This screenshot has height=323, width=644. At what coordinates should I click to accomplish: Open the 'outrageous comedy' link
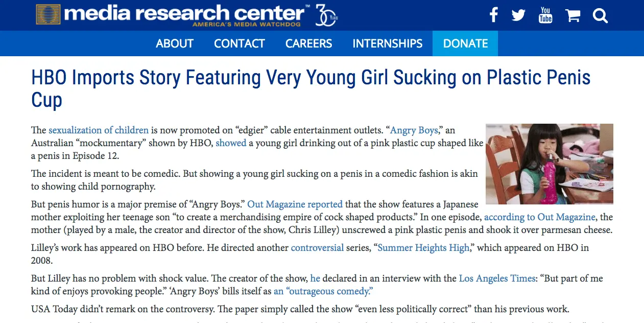(x=323, y=291)
